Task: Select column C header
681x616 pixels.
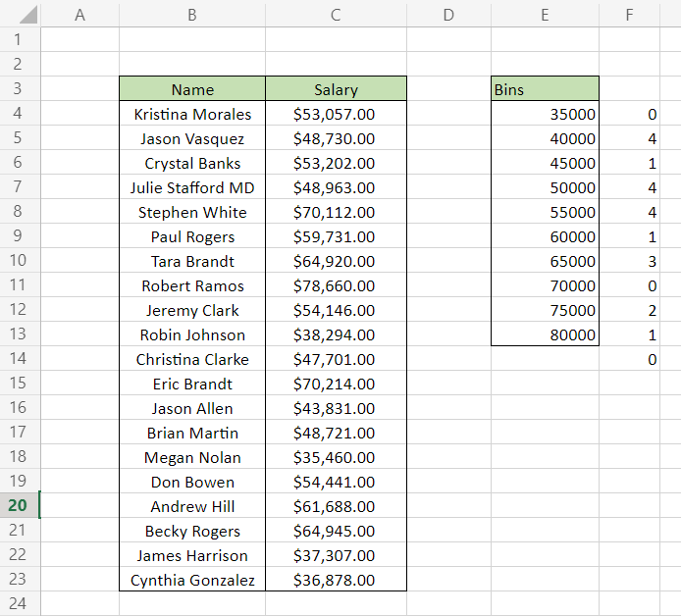Action: click(x=336, y=15)
